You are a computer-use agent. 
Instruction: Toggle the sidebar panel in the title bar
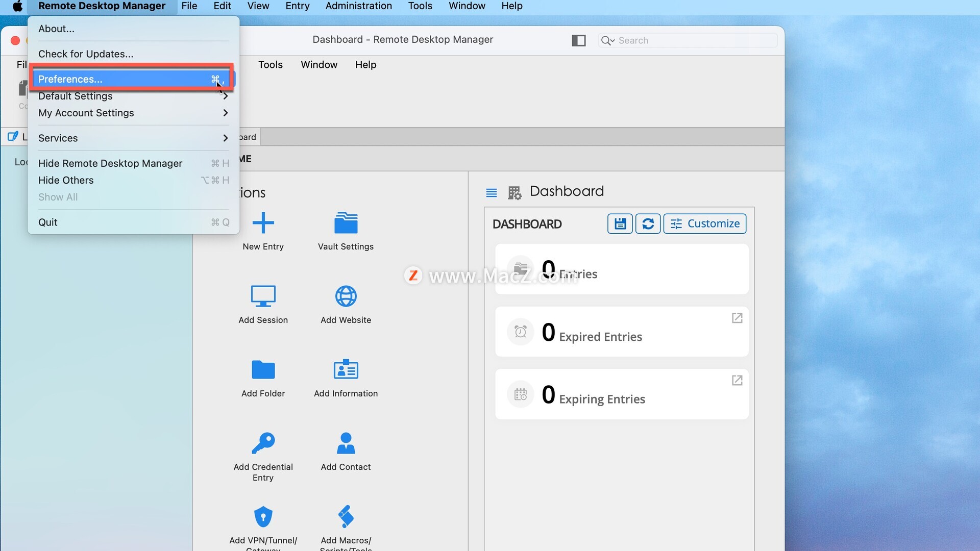[578, 40]
